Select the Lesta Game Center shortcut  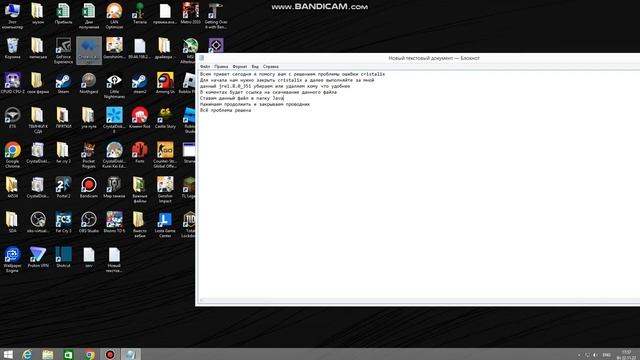[x=165, y=224]
